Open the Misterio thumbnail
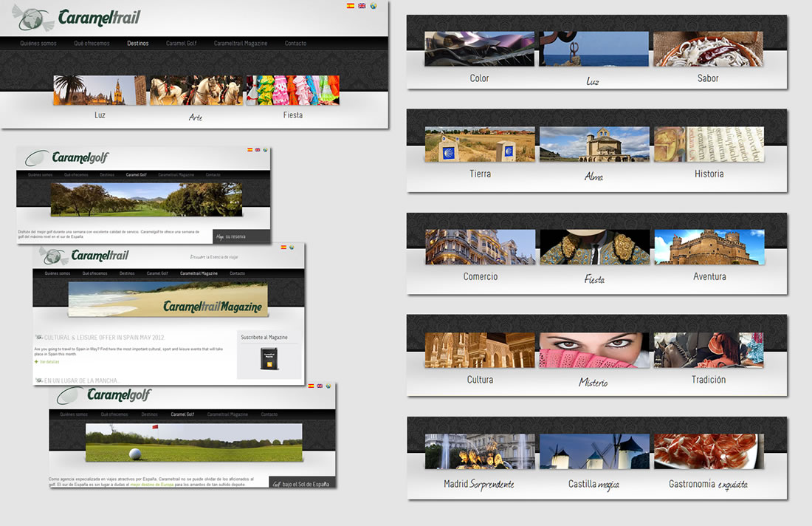Image resolution: width=812 pixels, height=526 pixels. tap(594, 349)
